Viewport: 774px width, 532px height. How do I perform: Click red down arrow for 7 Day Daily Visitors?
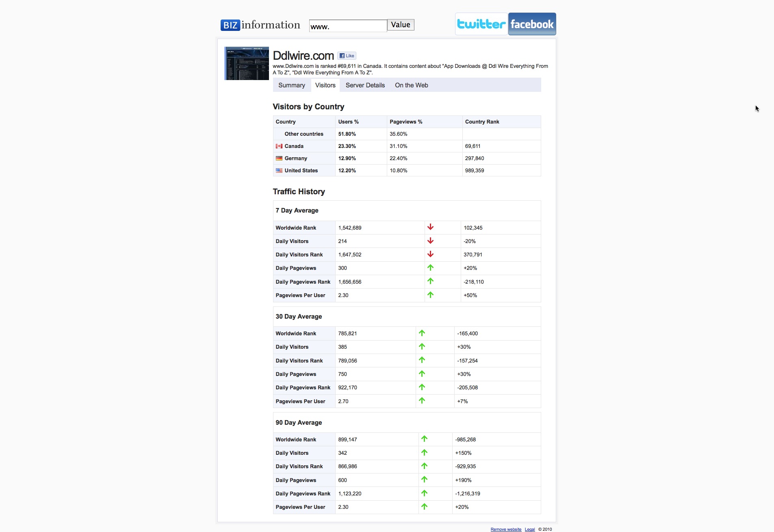click(430, 241)
